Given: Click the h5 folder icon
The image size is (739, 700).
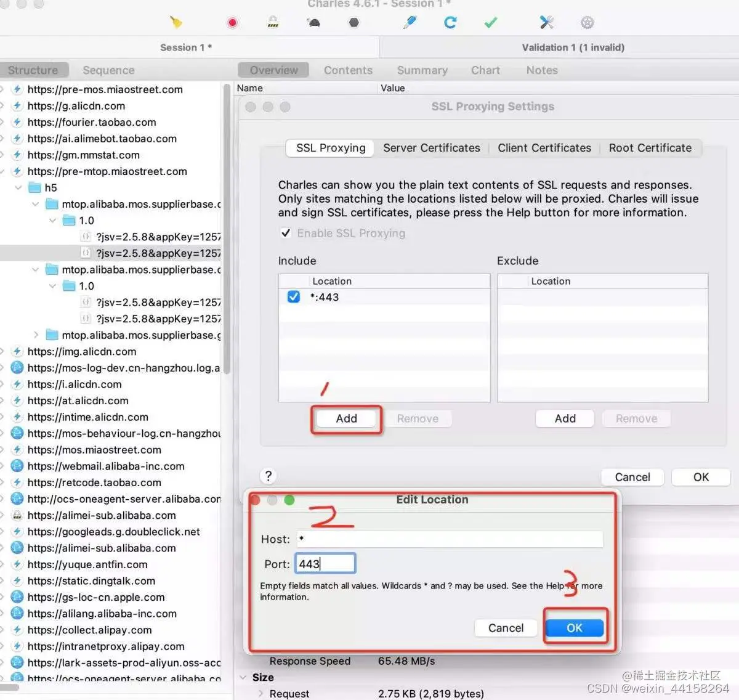Looking at the screenshot, I should 35,187.
